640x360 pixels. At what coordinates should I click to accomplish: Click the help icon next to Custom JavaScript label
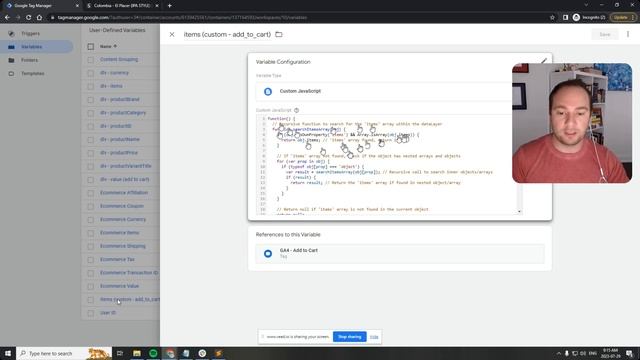coord(296,110)
